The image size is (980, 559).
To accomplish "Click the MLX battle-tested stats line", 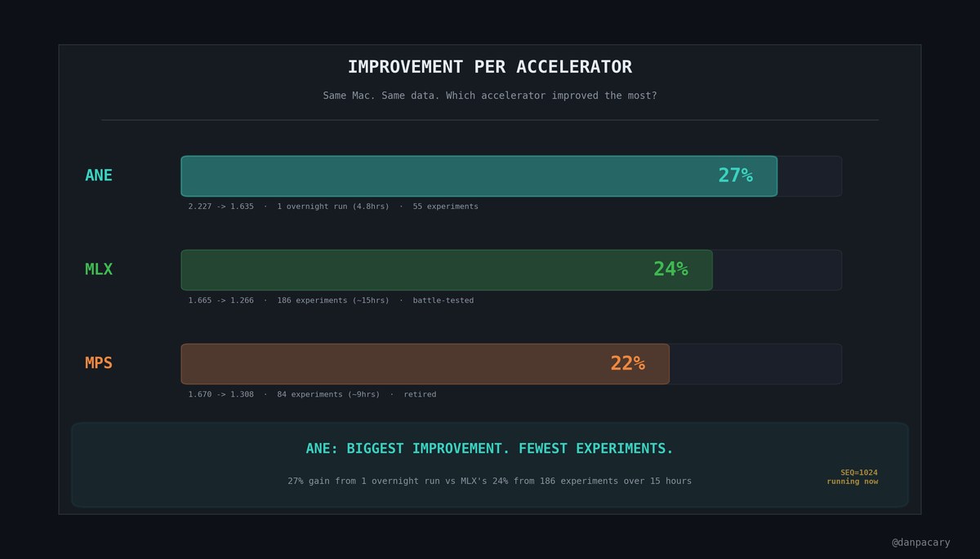I will click(x=331, y=300).
